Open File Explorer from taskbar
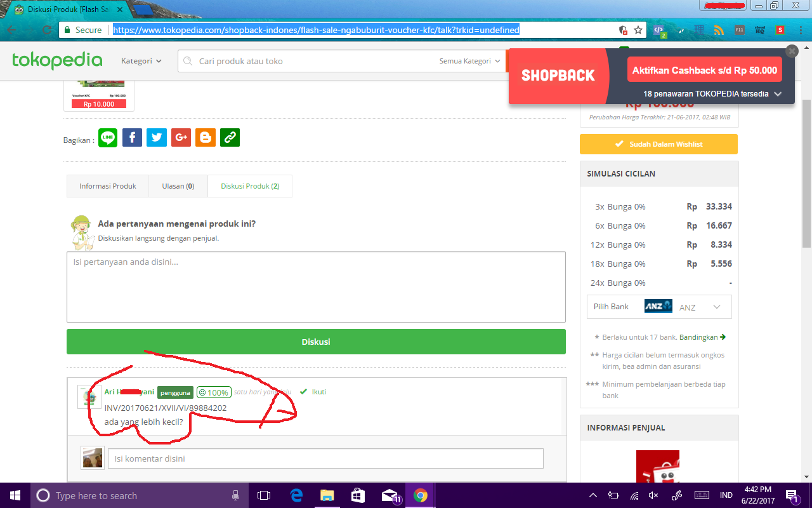The image size is (812, 508). tap(327, 495)
